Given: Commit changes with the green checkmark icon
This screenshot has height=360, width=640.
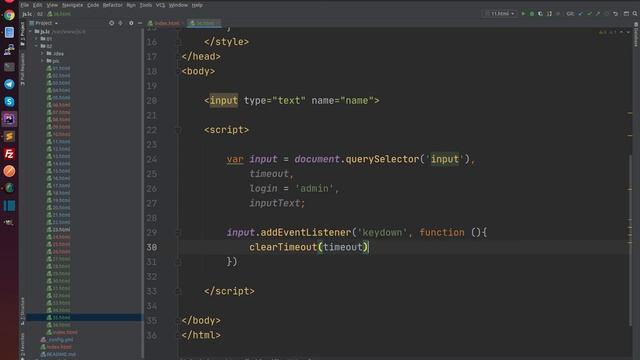Looking at the screenshot, I should pyautogui.click(x=589, y=14).
